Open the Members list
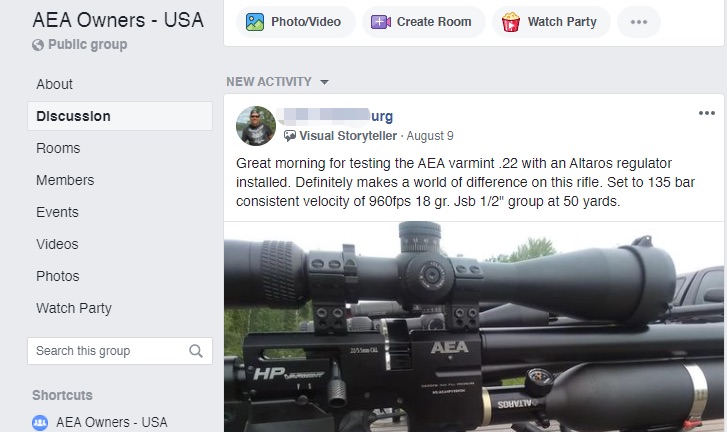Screen dimensions: 727x432 click(x=65, y=180)
